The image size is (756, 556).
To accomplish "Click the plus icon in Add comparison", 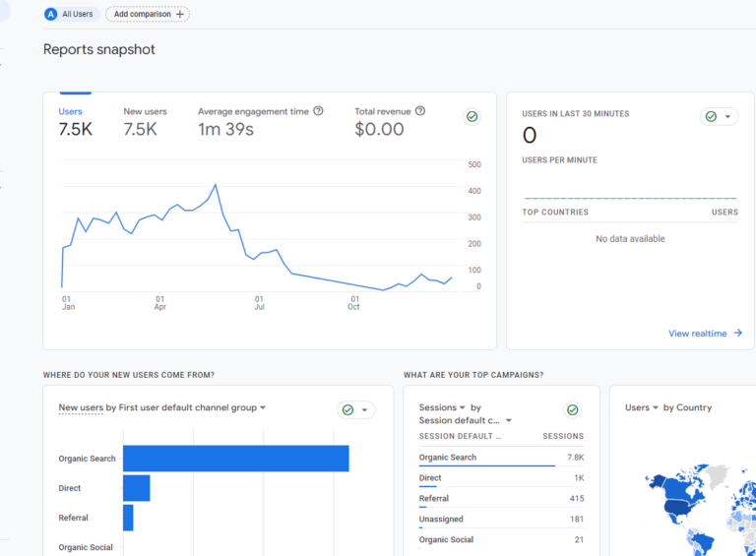I will pos(180,14).
